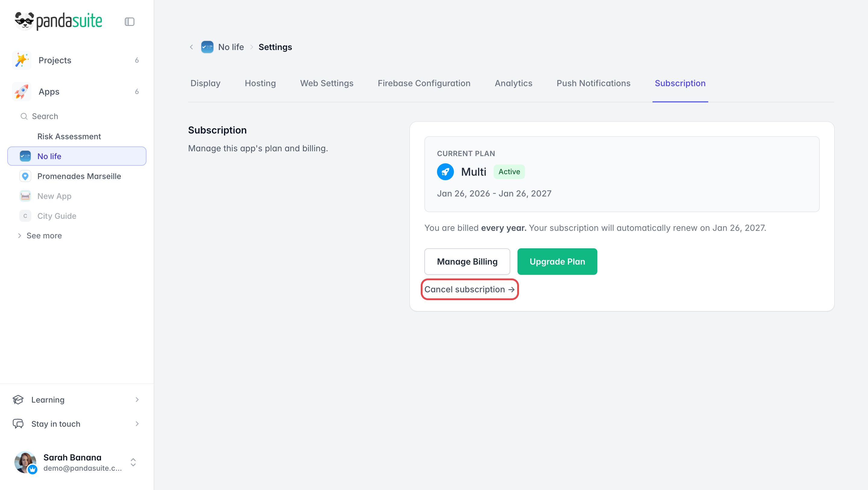
Task: Click the search magnifier icon
Action: [x=24, y=116]
